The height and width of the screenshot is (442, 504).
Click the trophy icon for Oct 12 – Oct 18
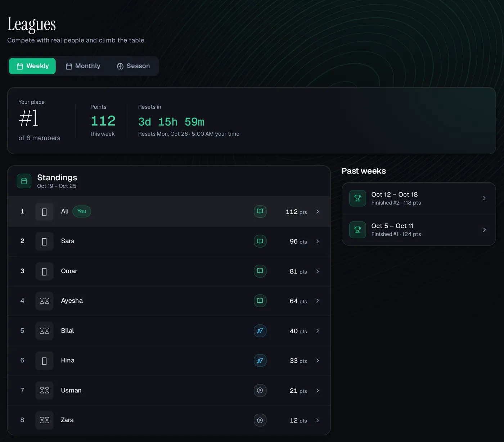tap(357, 198)
